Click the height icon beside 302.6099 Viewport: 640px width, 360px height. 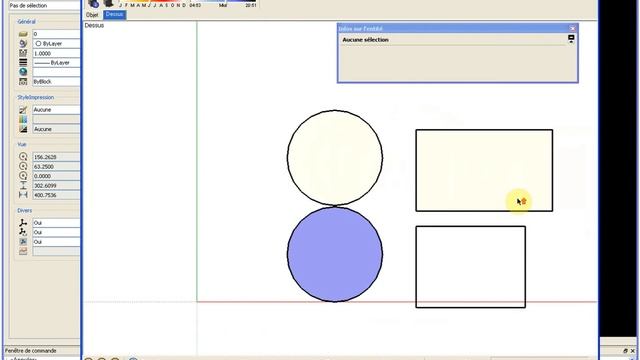point(23,185)
